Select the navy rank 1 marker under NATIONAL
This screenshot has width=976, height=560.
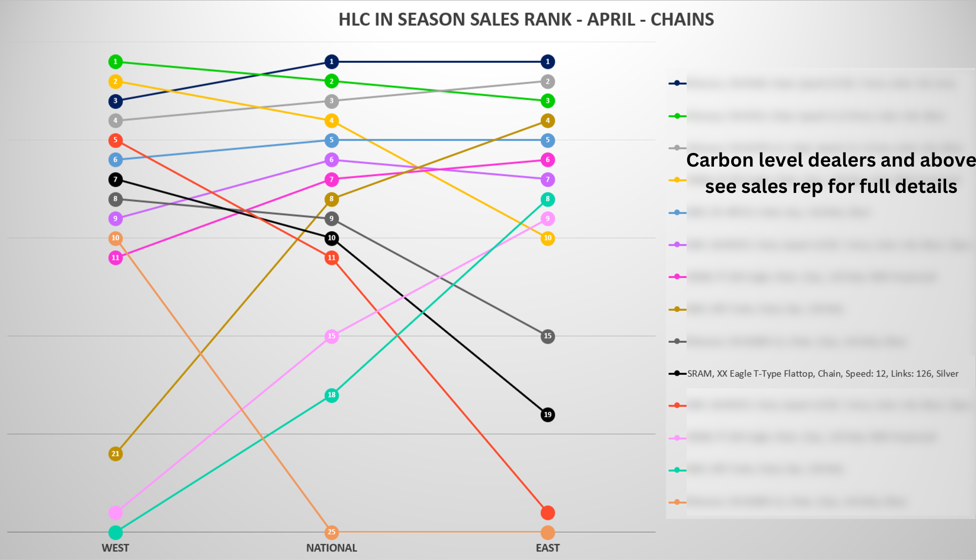pos(331,62)
